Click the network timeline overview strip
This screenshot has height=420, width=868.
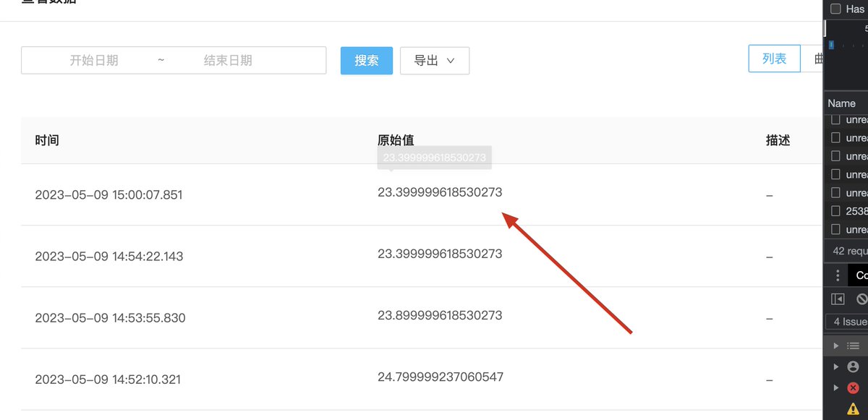846,55
